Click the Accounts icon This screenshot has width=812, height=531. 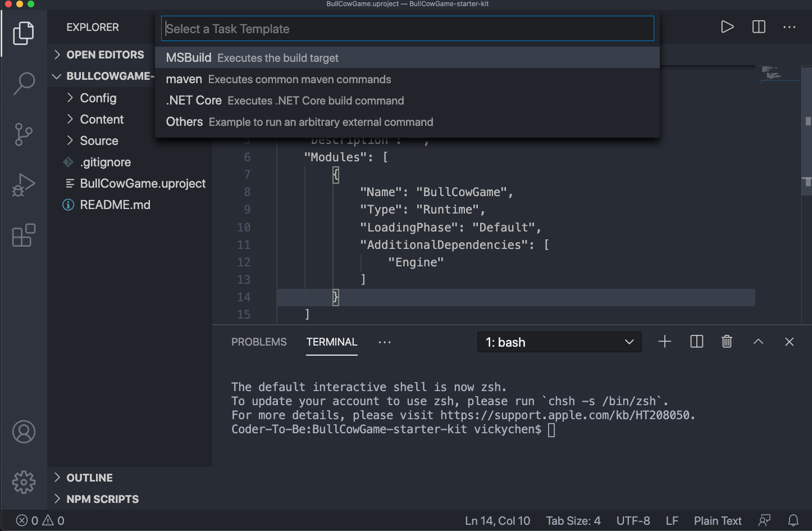point(24,432)
